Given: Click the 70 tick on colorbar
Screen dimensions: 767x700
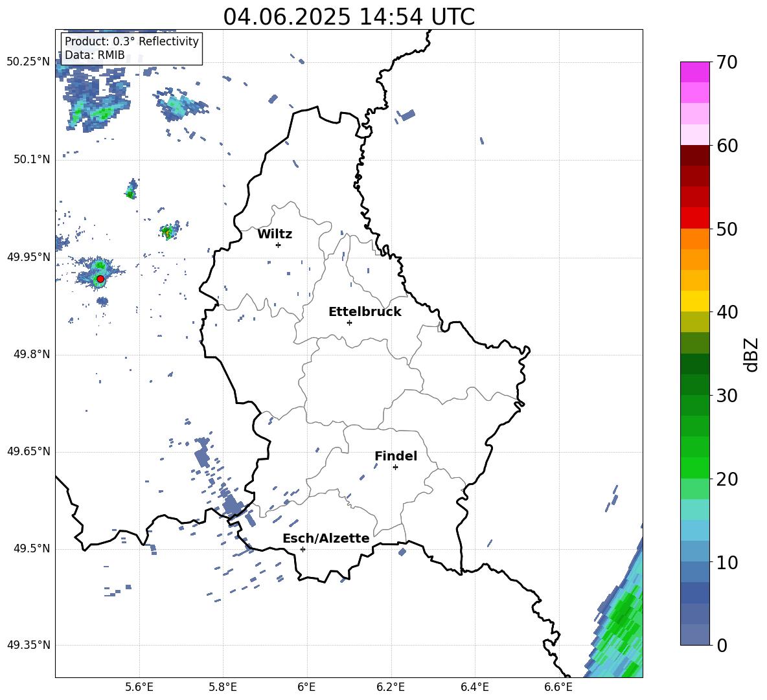Looking at the screenshot, I should (x=727, y=62).
